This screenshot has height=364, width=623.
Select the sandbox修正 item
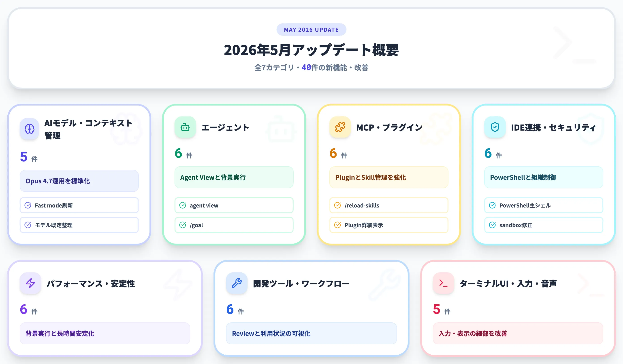click(544, 225)
